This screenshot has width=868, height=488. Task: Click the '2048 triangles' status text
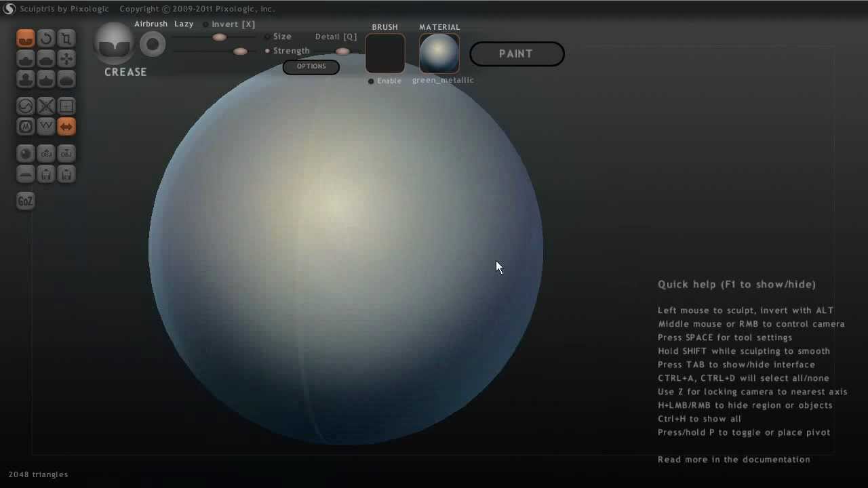pos(38,474)
